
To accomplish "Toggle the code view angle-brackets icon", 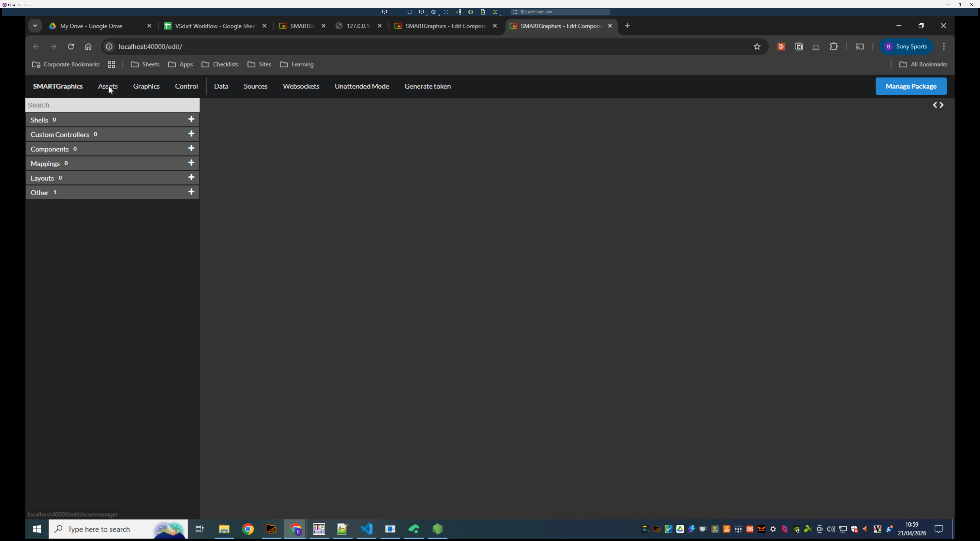I will pyautogui.click(x=938, y=105).
